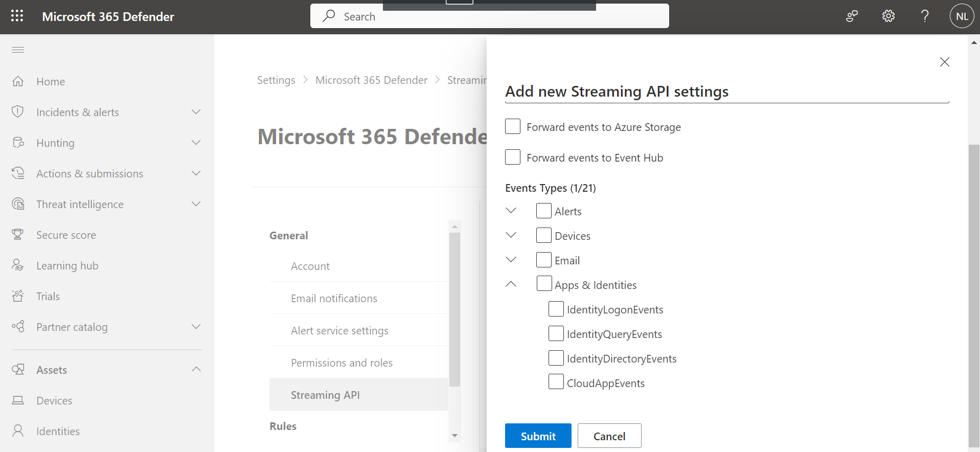Close the Streaming API settings panel
The width and height of the screenshot is (980, 452).
pos(945,62)
